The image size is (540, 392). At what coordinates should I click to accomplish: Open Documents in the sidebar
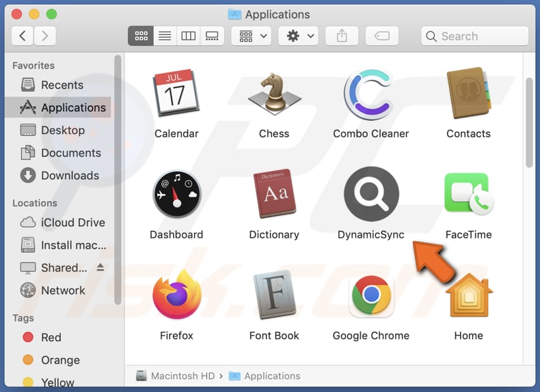tap(59, 153)
